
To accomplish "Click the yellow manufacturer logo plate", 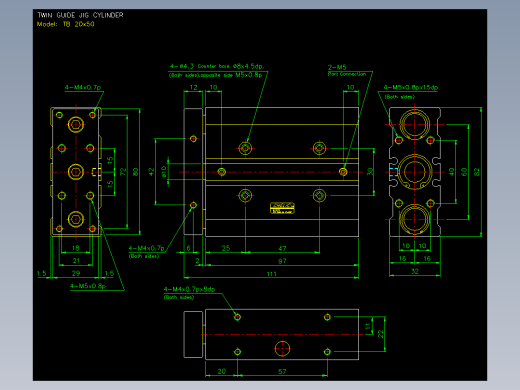I will [282, 208].
